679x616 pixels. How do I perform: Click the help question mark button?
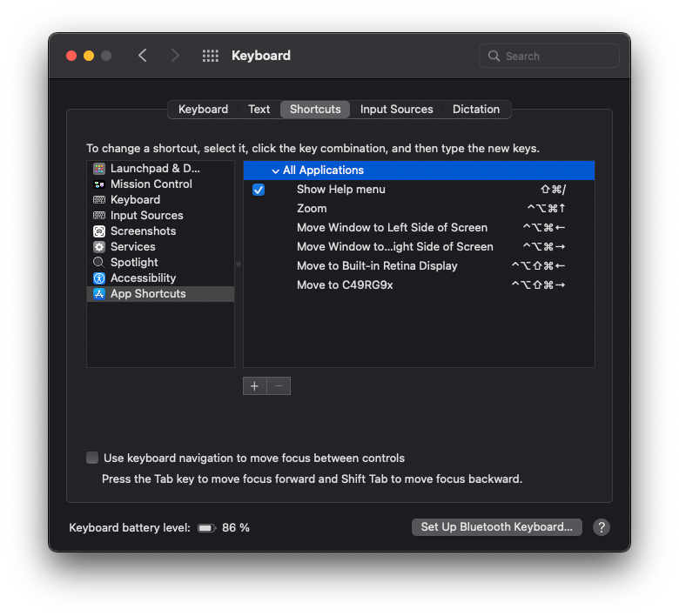[x=601, y=527]
